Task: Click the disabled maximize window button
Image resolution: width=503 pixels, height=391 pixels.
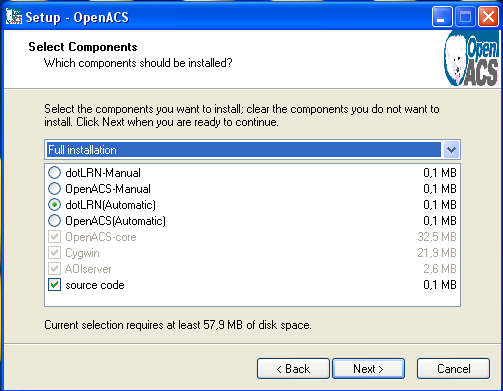Action: pos(465,17)
